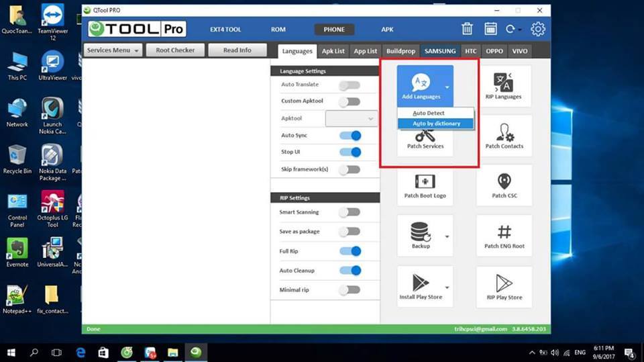Open File Explorer from the taskbar
644x362 pixels.
point(172,353)
